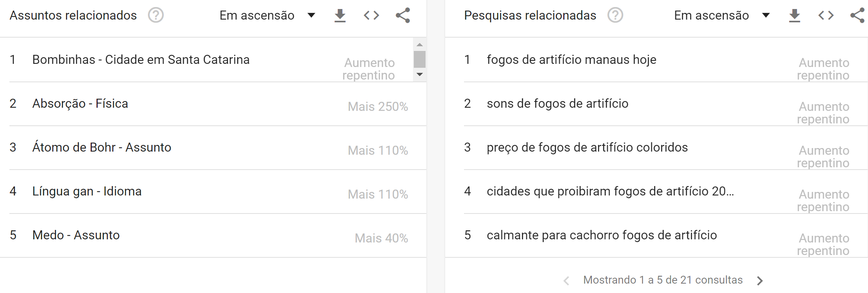This screenshot has width=868, height=293.
Task: Open embed code for related topics
Action: [371, 16]
